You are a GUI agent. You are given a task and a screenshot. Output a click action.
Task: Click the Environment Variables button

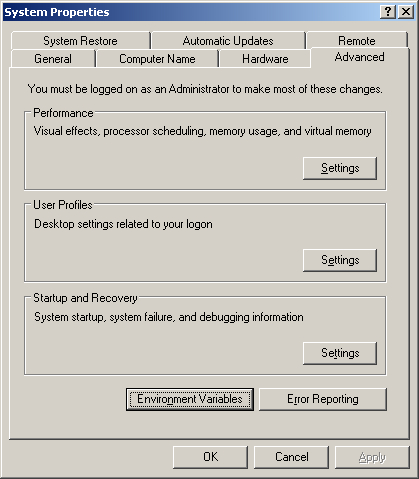click(190, 399)
